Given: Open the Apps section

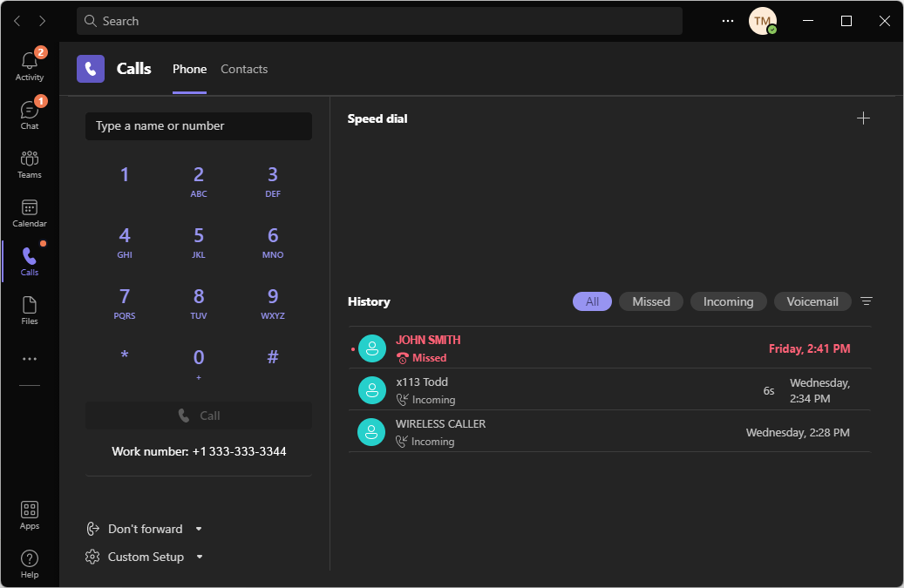Looking at the screenshot, I should tap(29, 514).
